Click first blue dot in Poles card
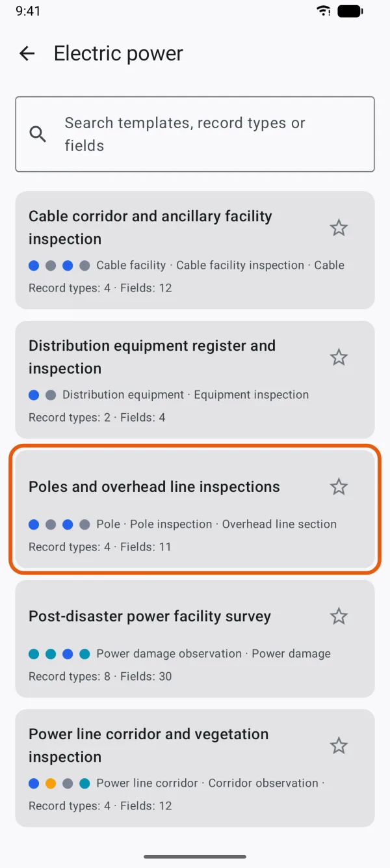This screenshot has width=390, height=868. click(x=34, y=524)
